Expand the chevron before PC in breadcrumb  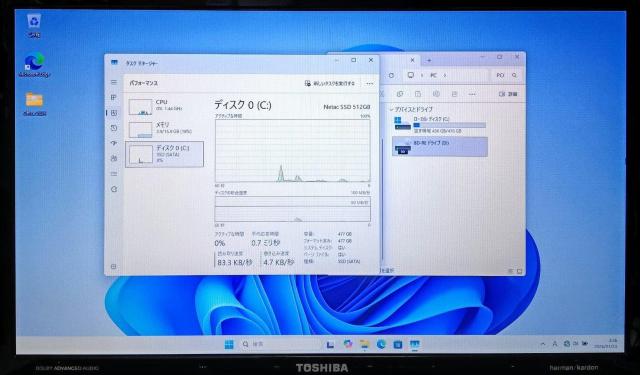[x=422, y=75]
